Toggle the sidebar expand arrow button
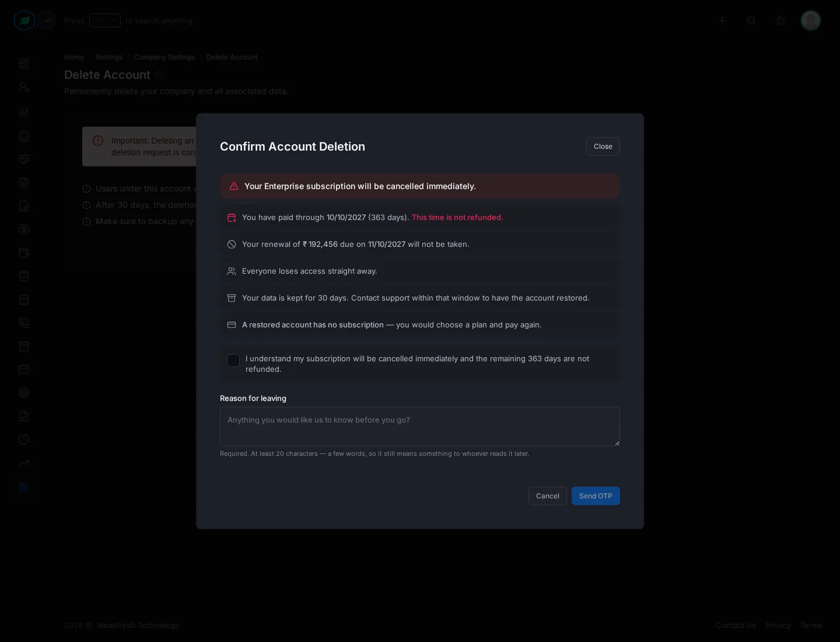The height and width of the screenshot is (642, 840). click(x=47, y=20)
